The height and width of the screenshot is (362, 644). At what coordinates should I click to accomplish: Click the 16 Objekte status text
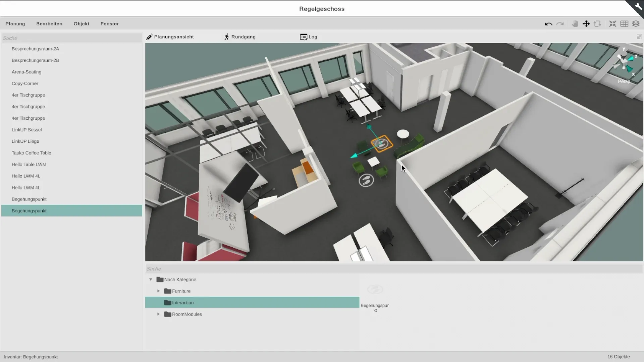coord(619,357)
